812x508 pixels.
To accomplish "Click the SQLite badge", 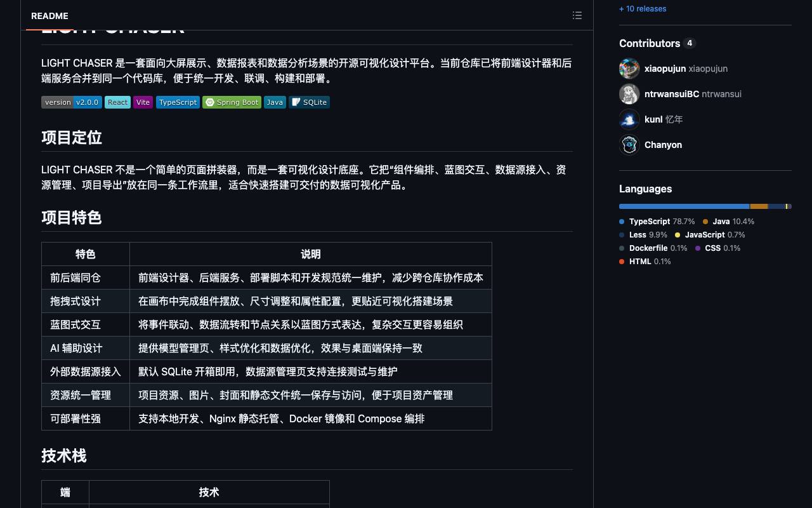I will coord(309,102).
